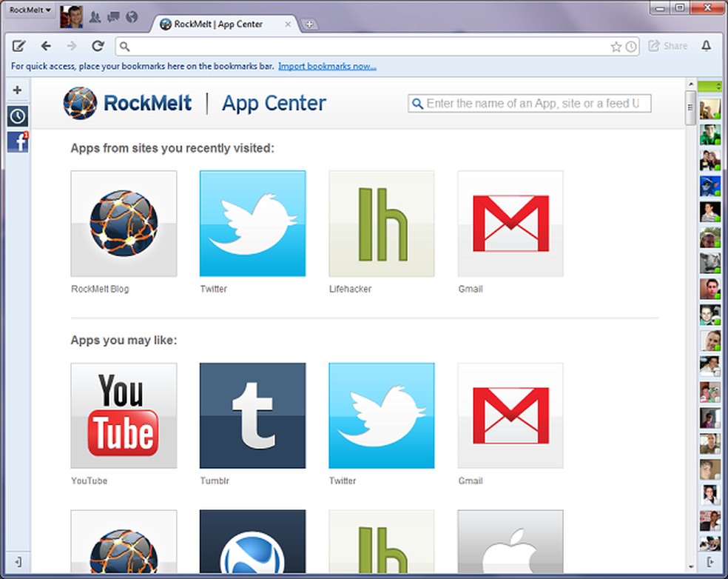728x579 pixels.
Task: Open blue cartoon friend avatar
Action: [710, 186]
